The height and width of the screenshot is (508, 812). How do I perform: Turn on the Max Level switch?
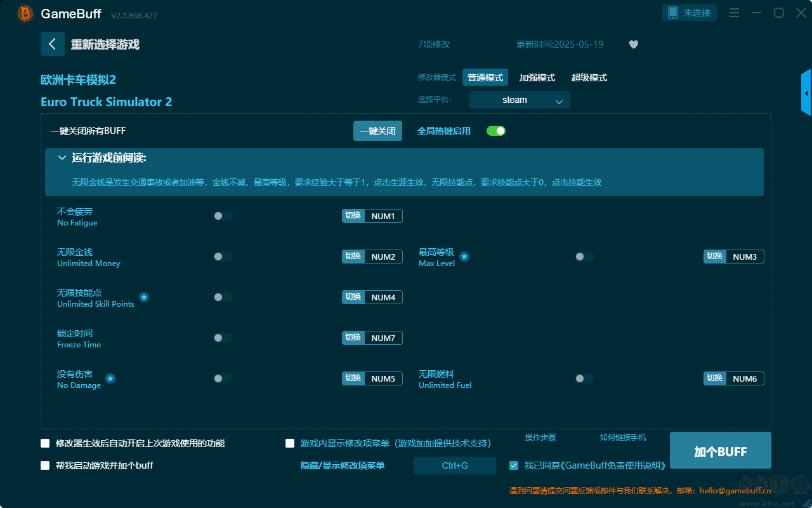click(x=584, y=257)
